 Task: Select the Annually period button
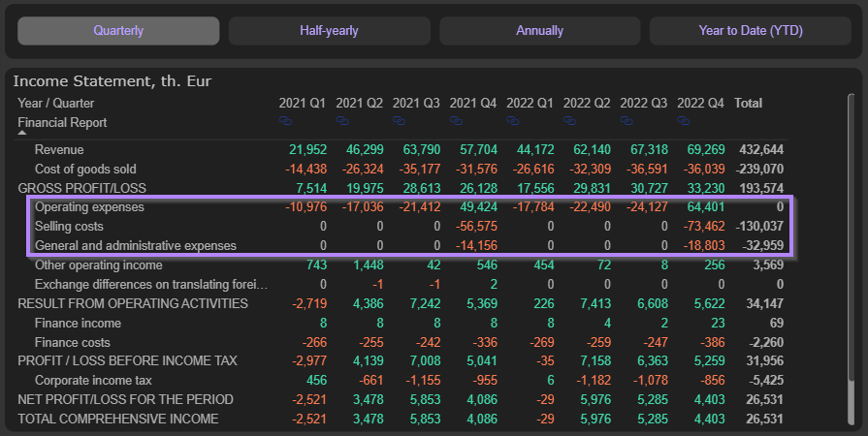pos(539,31)
